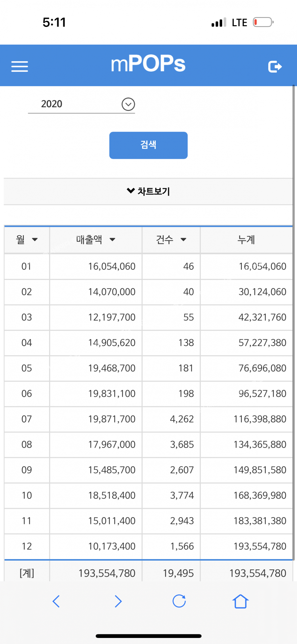Tap the 19,831,100 sales cell
Image resolution: width=297 pixels, height=644 pixels.
112,394
